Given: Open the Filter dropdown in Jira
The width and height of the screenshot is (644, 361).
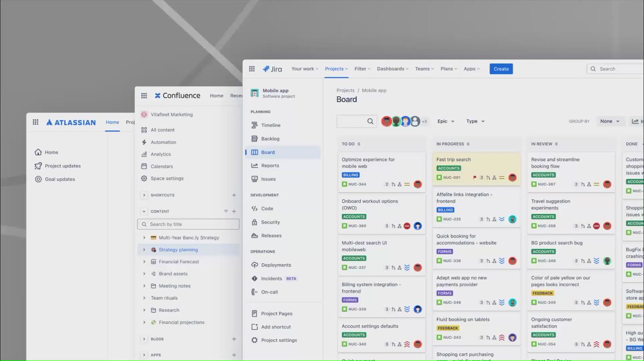Looking at the screenshot, I should click(362, 69).
